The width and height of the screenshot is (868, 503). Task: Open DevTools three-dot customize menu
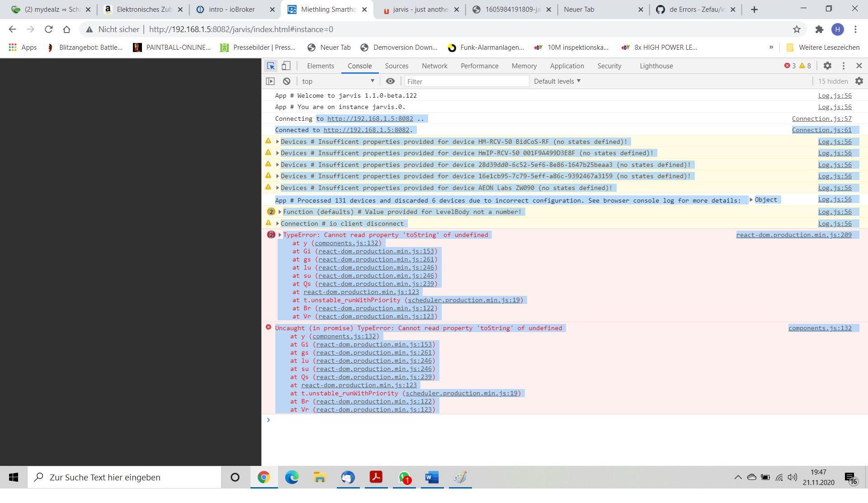844,66
